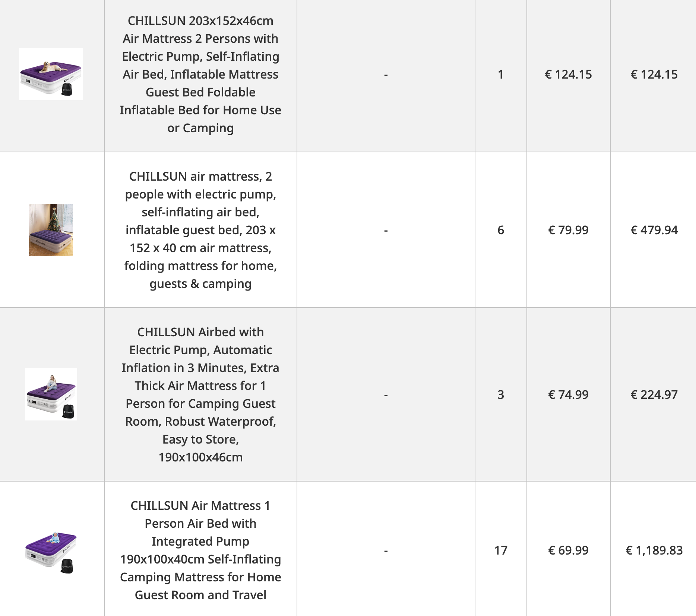Click the dash in the € 79.99 row
This screenshot has width=696, height=616.
click(x=386, y=230)
